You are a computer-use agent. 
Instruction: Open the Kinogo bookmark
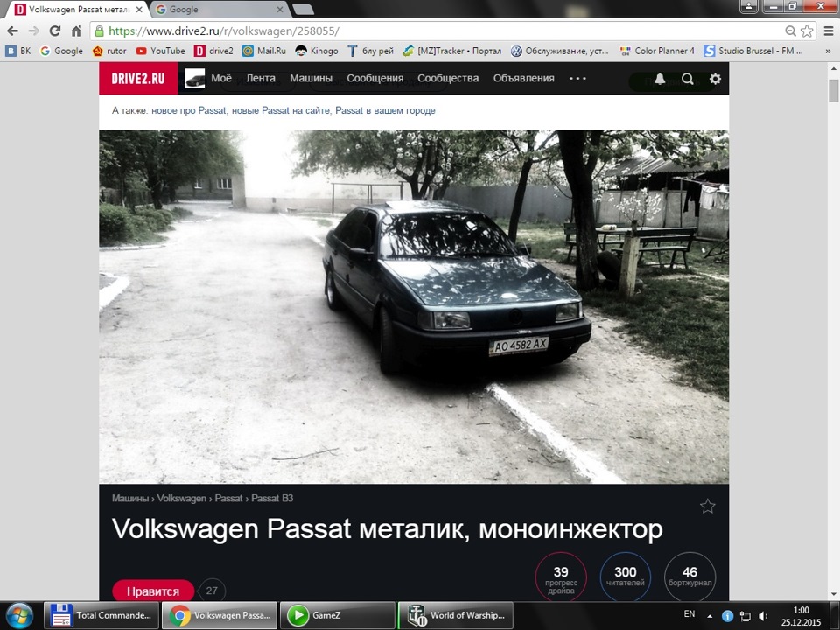click(317, 51)
